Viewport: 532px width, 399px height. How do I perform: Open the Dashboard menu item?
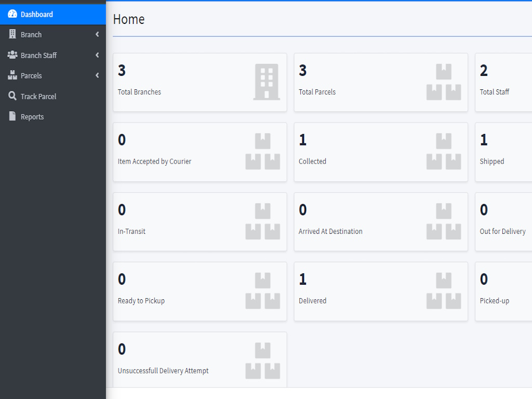click(x=37, y=15)
